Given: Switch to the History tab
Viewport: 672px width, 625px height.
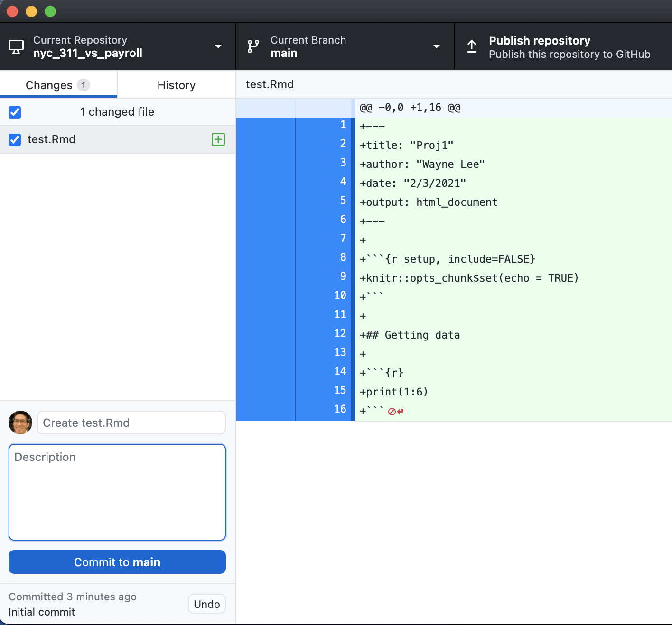Looking at the screenshot, I should [x=177, y=85].
